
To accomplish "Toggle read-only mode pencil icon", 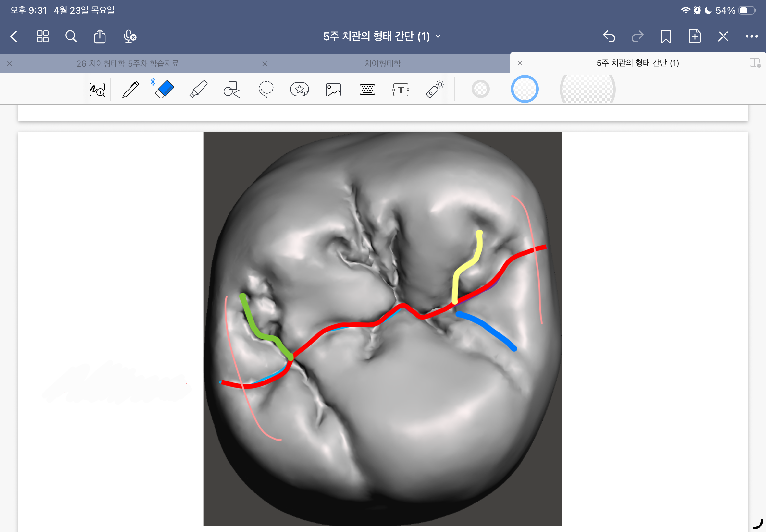I will click(723, 36).
